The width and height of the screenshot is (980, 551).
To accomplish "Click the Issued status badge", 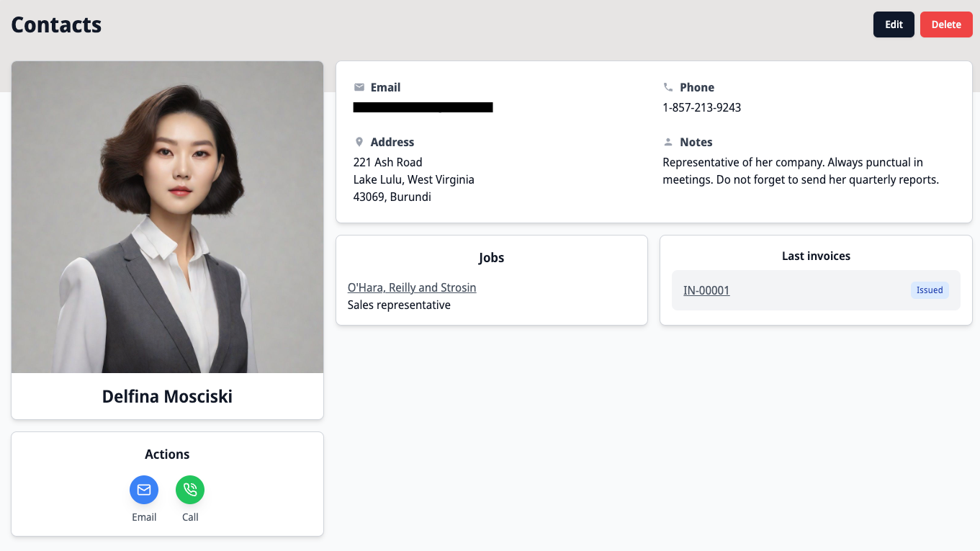I will click(930, 290).
